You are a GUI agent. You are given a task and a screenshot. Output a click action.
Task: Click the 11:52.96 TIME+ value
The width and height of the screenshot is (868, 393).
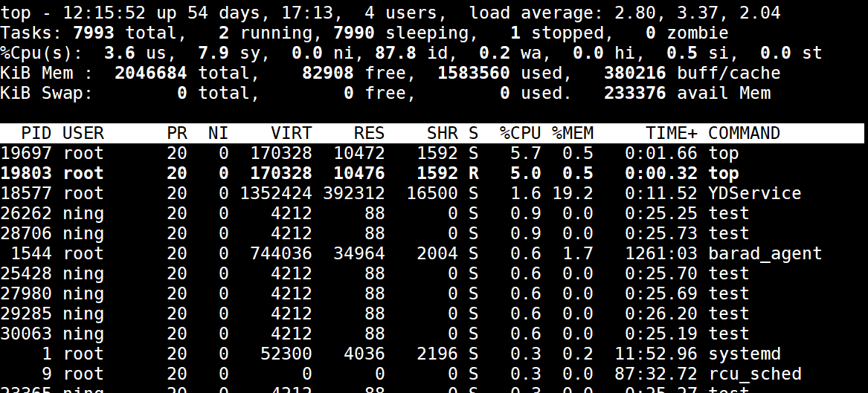(656, 354)
